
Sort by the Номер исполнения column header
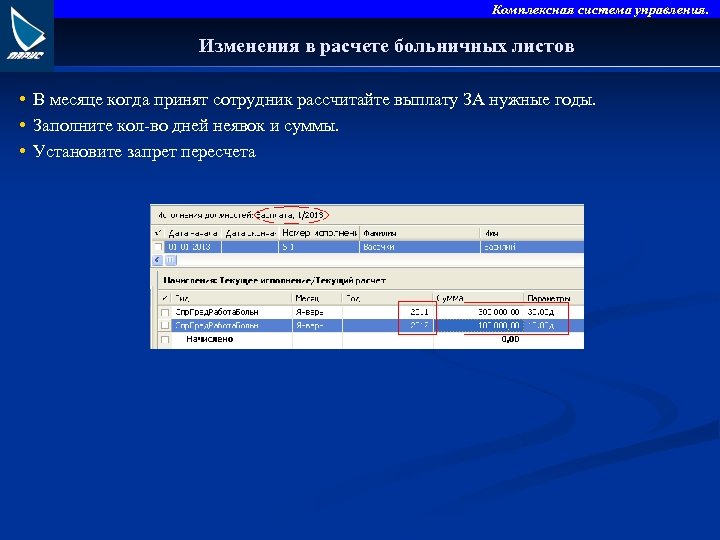pyautogui.click(x=319, y=233)
